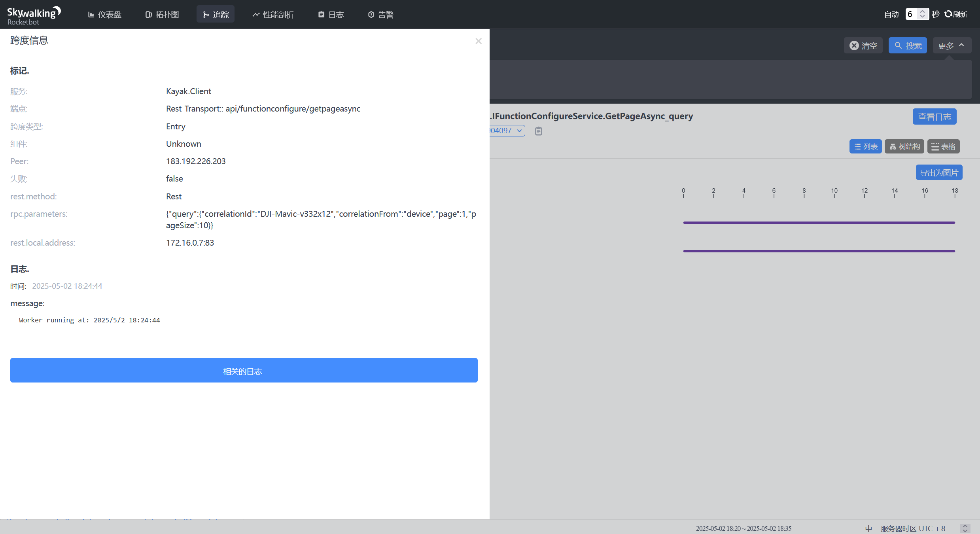Collapse the 更多 more options chevron
The height and width of the screenshot is (534, 980).
click(961, 45)
